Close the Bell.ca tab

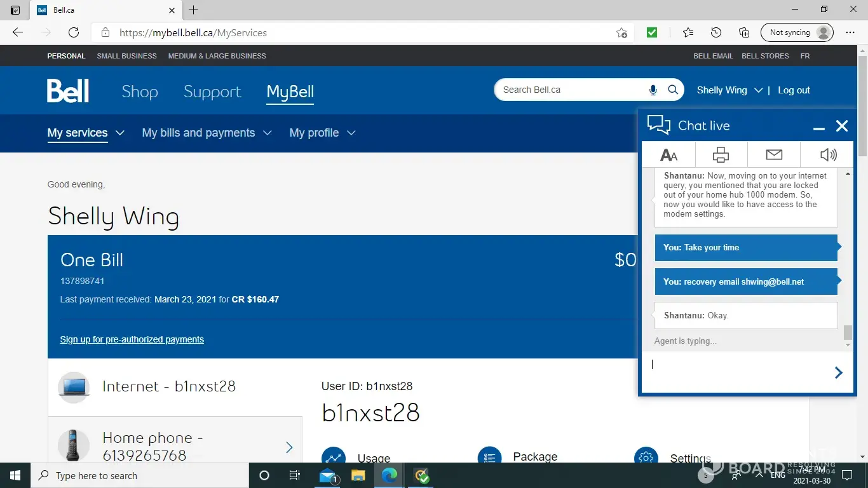click(172, 10)
